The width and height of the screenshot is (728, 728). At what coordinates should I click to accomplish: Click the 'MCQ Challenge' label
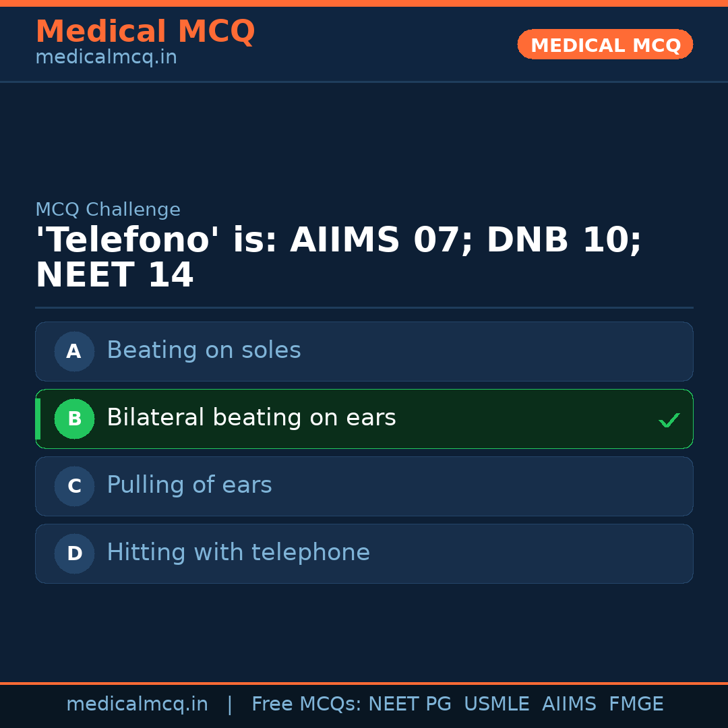tap(108, 210)
